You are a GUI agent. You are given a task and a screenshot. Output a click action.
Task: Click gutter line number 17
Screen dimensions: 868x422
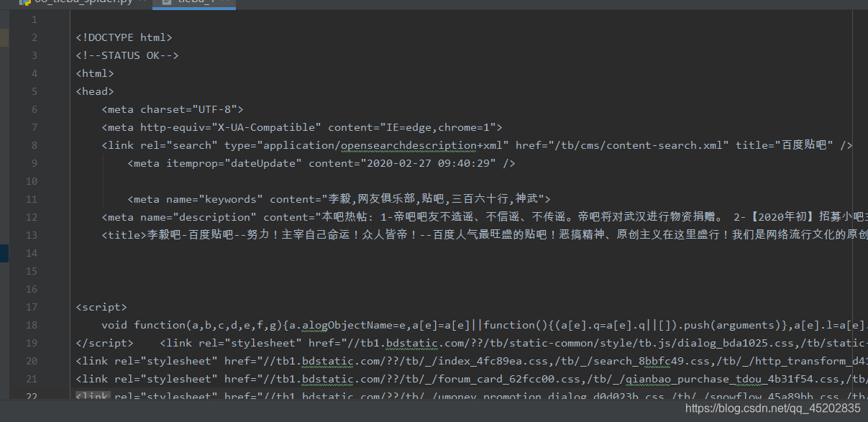[31, 307]
